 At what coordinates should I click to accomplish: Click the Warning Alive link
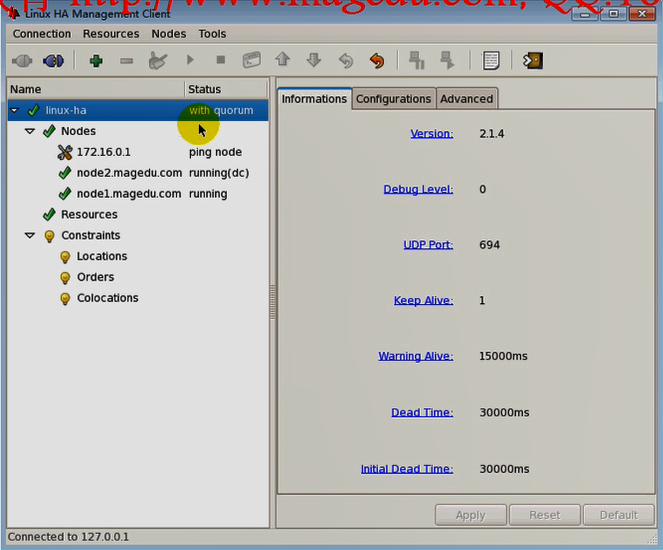point(416,356)
